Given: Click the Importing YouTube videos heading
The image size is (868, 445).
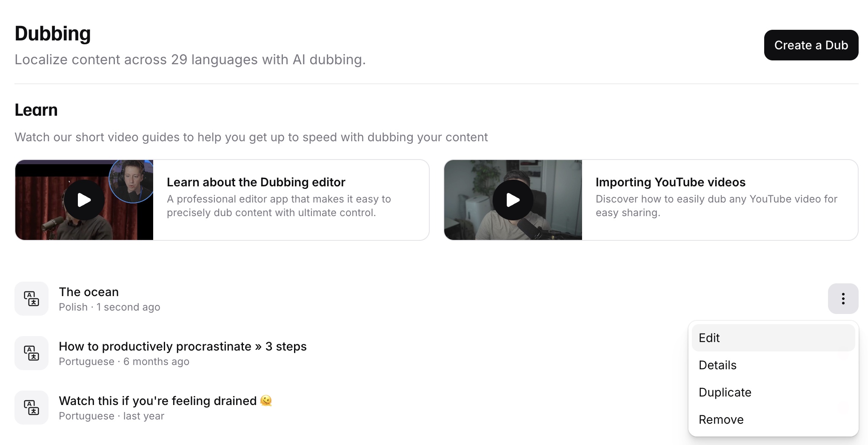Looking at the screenshot, I should (670, 182).
